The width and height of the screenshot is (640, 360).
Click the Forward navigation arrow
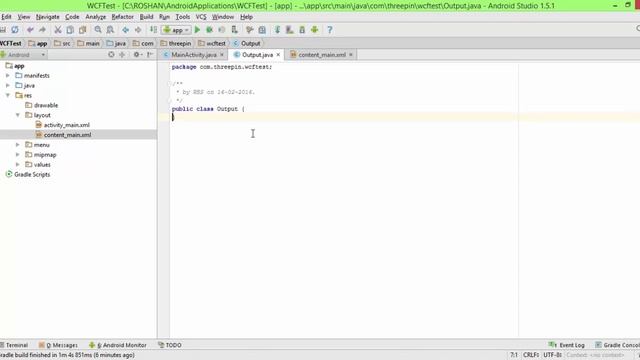138,30
